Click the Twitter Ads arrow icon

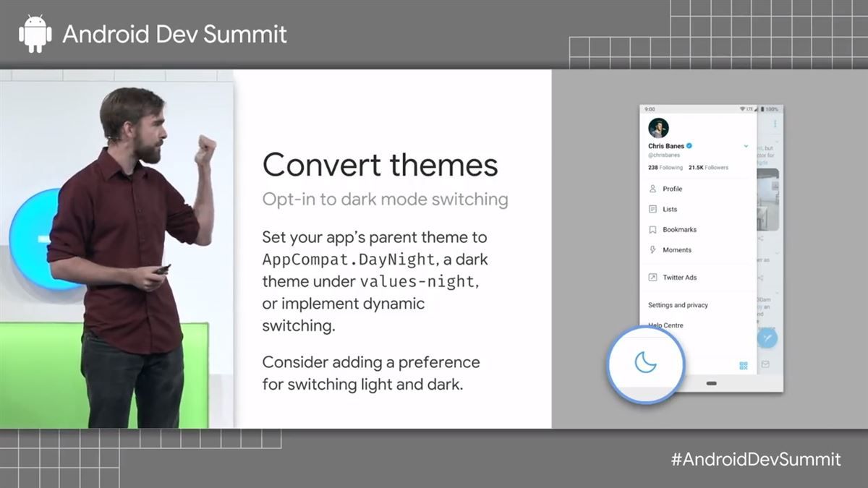(652, 277)
